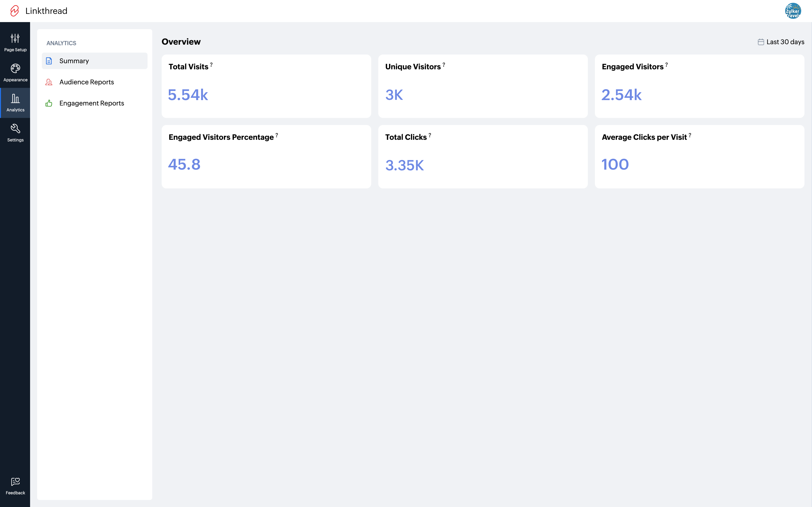This screenshot has width=812, height=507.
Task: Open Engagement Reports
Action: coord(91,103)
